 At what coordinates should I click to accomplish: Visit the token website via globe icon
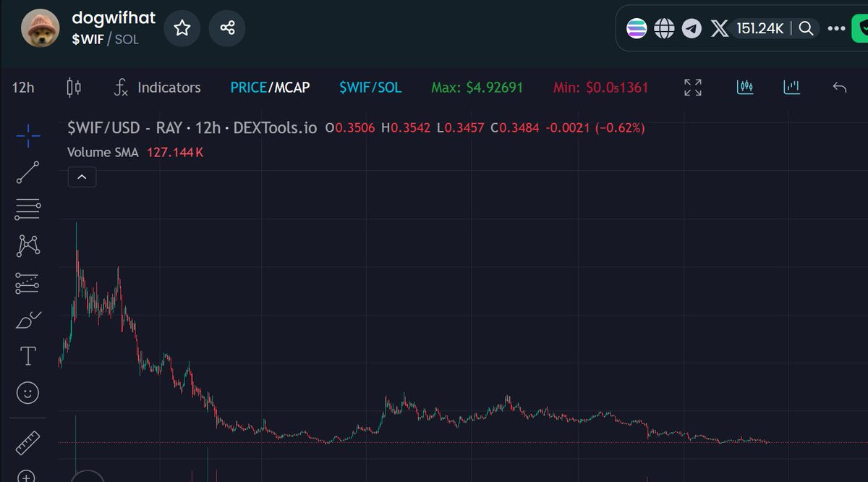(x=664, y=29)
